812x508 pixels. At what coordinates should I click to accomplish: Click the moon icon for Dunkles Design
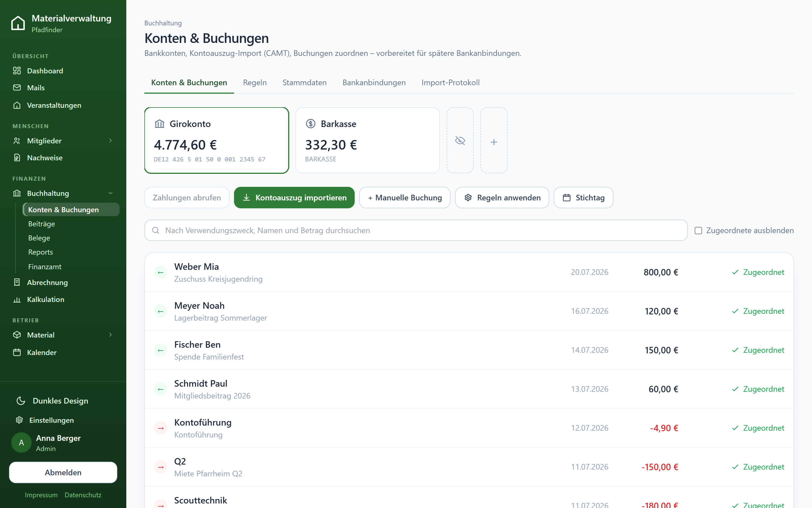click(21, 400)
